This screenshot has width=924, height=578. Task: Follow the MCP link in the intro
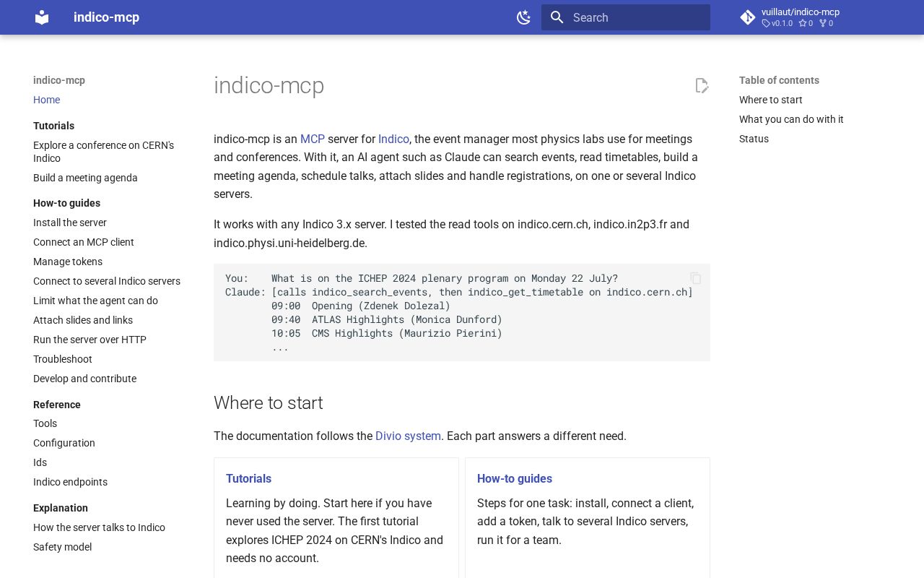coord(313,139)
